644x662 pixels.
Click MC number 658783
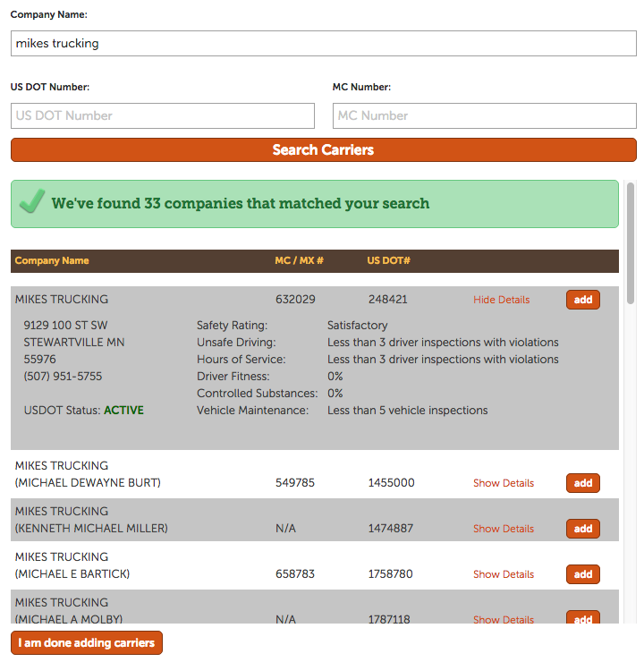pos(295,573)
